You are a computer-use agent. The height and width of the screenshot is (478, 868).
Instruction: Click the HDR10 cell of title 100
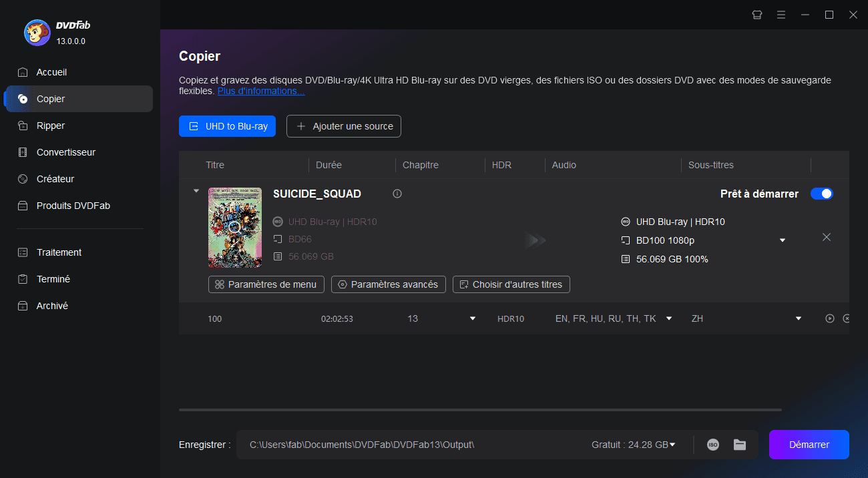511,319
